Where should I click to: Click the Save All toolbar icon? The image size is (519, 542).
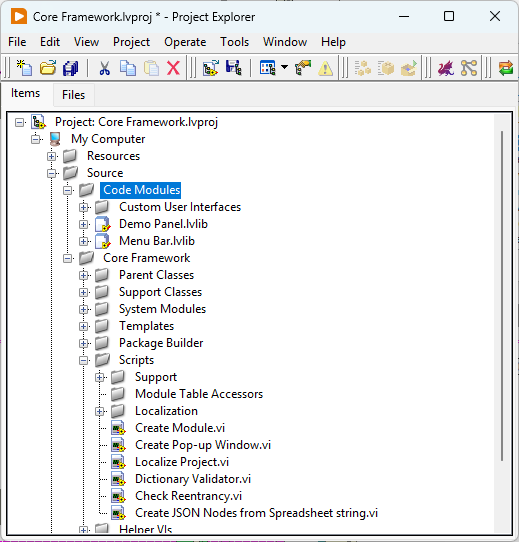pyautogui.click(x=71, y=68)
